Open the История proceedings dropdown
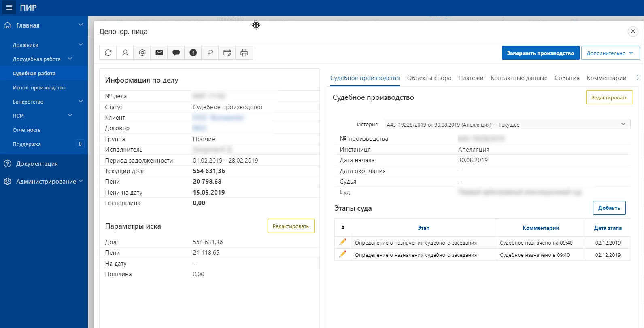This screenshot has width=644, height=328. [508, 124]
